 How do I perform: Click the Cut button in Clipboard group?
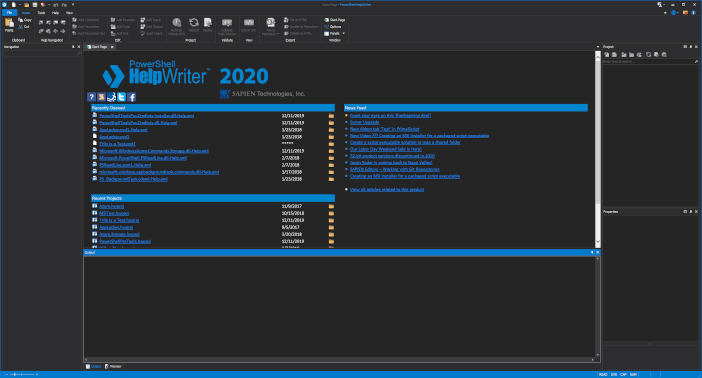(24, 27)
